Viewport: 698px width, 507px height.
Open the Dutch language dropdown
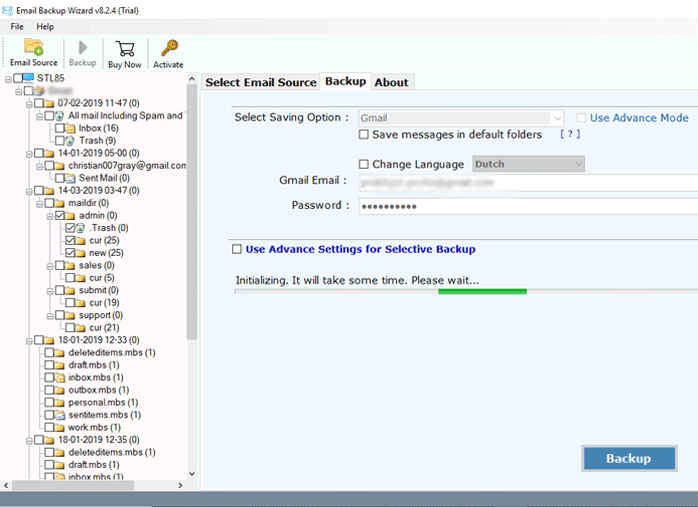(x=529, y=164)
